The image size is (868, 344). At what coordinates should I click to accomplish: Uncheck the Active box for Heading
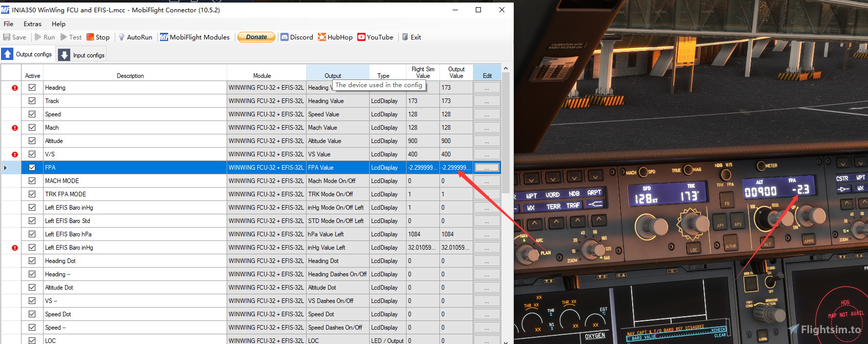point(32,88)
